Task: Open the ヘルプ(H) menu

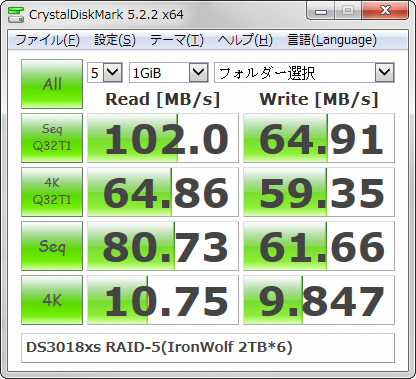Action: pyautogui.click(x=245, y=40)
